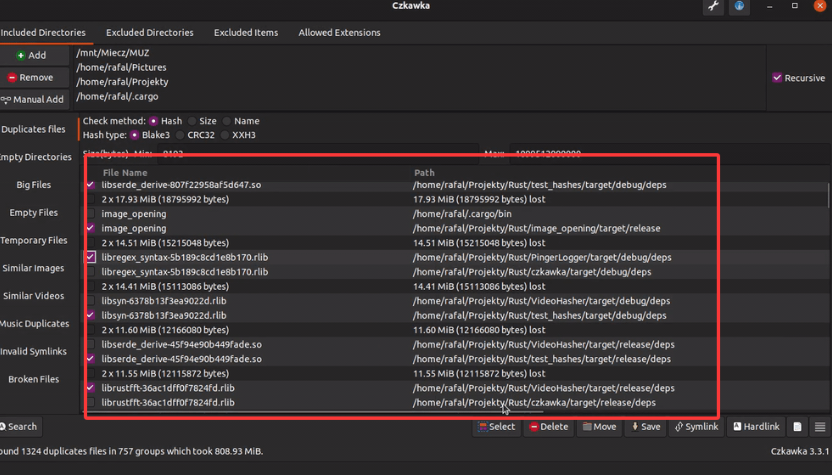Click the blue info icon in title bar
The width and height of the screenshot is (832, 475).
pyautogui.click(x=740, y=7)
